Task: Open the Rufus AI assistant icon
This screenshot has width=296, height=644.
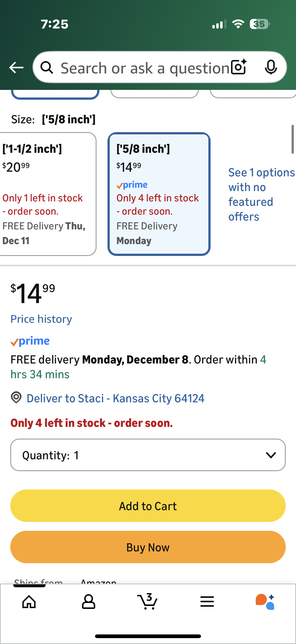Action: pyautogui.click(x=265, y=602)
